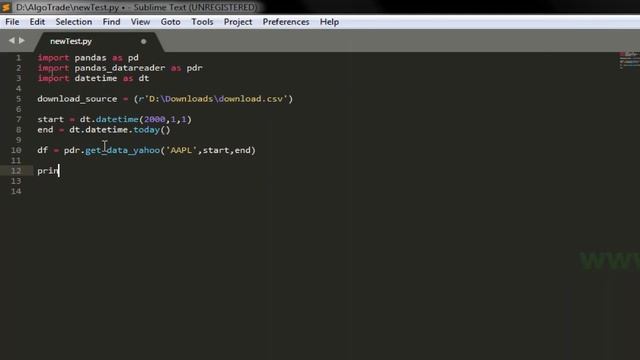Click the 'dt' alias on line 3

[x=144, y=78]
